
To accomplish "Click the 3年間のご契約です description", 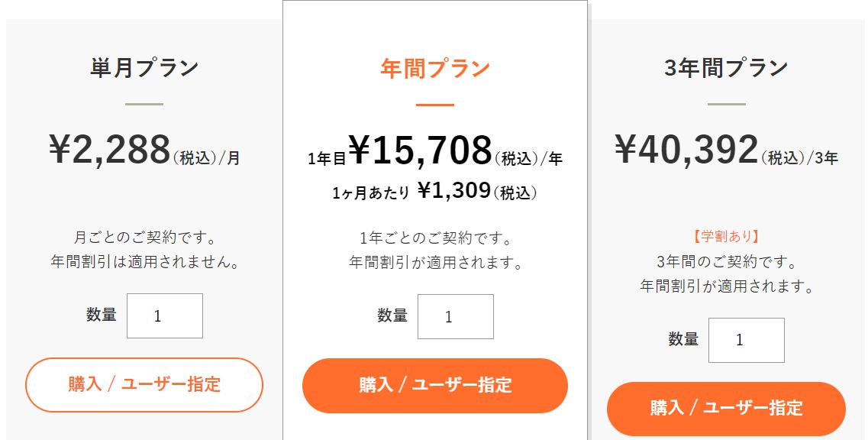I will tap(726, 261).
